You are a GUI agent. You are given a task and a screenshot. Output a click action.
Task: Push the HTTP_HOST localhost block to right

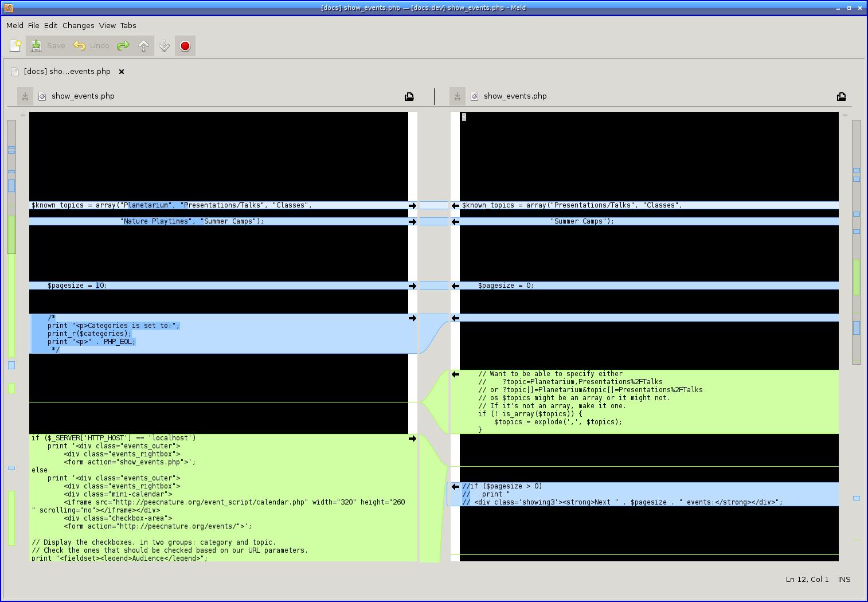click(x=412, y=439)
